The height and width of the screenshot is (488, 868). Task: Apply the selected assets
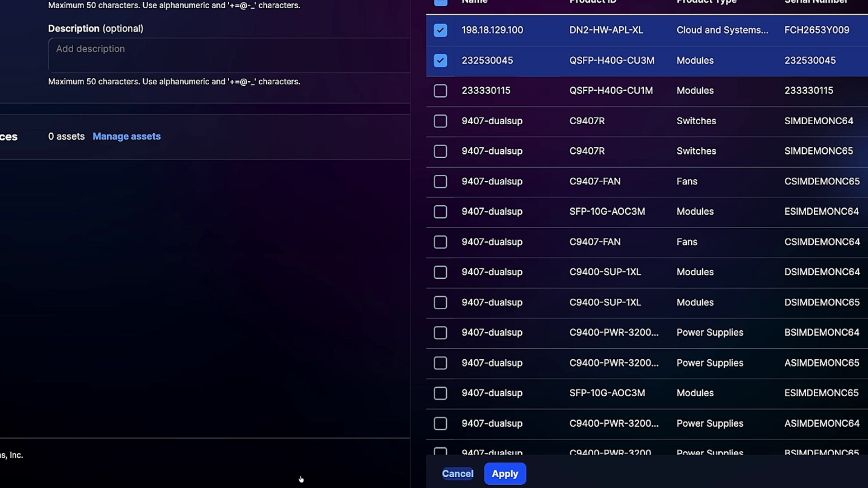click(505, 474)
